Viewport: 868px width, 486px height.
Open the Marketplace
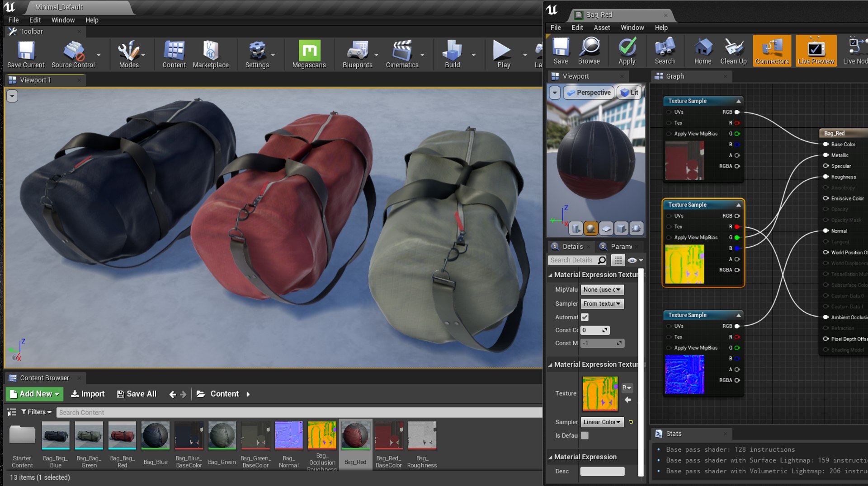tap(211, 54)
